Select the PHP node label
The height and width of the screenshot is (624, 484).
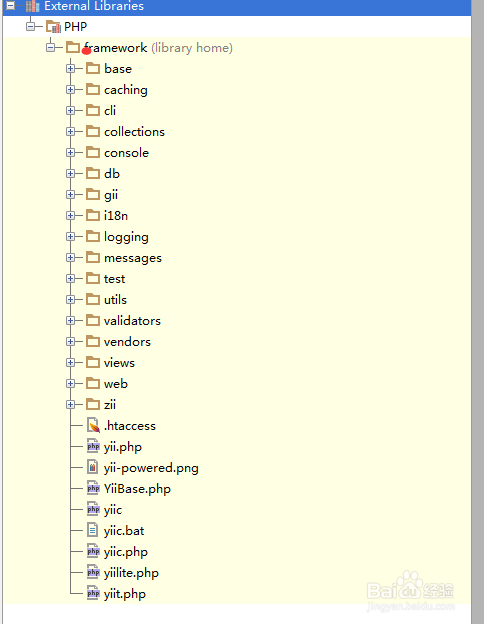pos(76,27)
